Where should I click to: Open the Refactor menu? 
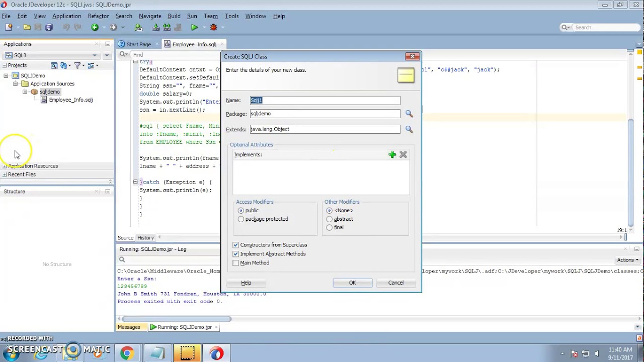98,16
